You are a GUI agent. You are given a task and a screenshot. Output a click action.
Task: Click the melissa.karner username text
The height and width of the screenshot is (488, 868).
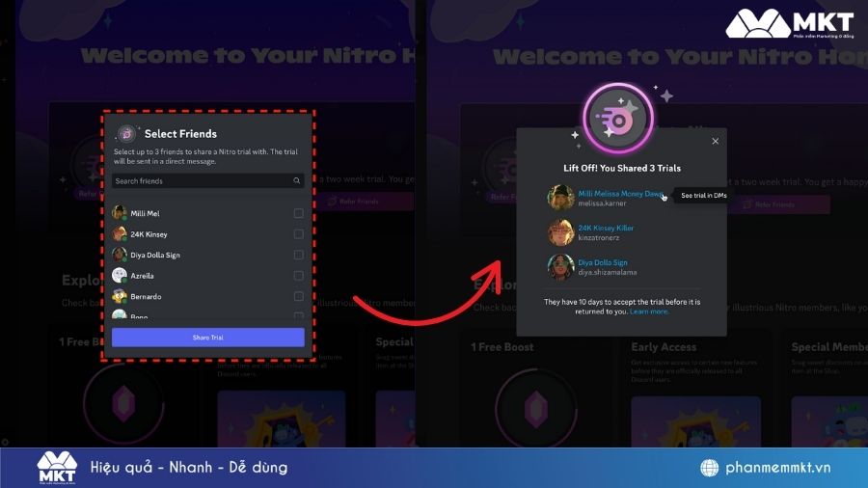(602, 203)
